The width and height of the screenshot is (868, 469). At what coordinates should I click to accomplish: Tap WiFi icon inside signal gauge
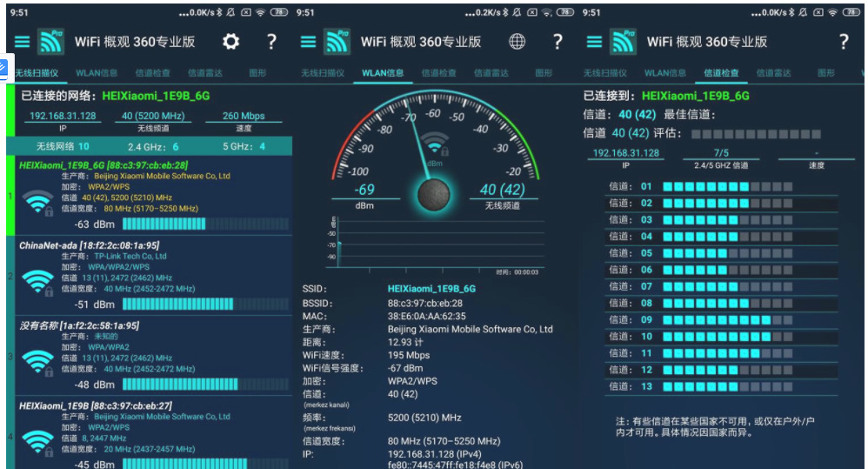pos(435,143)
